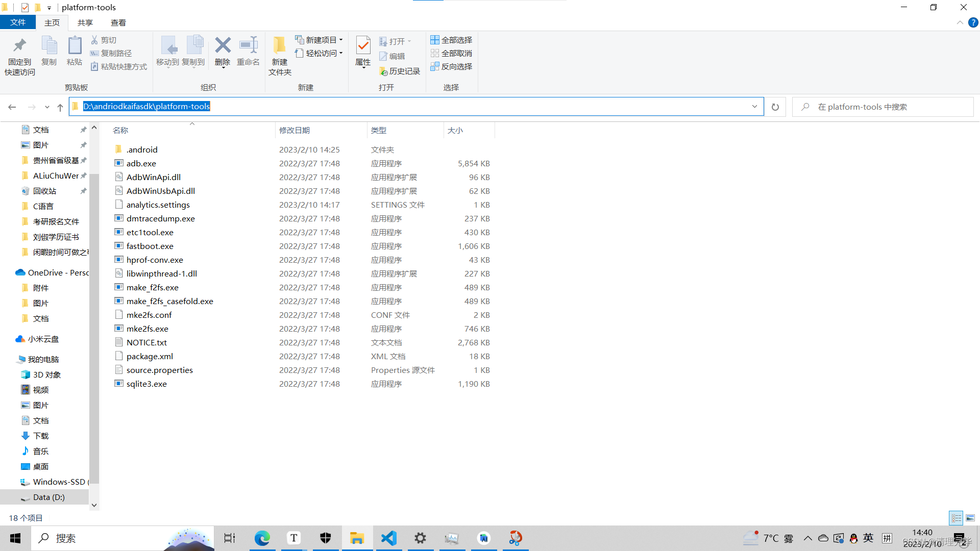Open the File (文件) menu tab
980x551 pixels.
18,22
